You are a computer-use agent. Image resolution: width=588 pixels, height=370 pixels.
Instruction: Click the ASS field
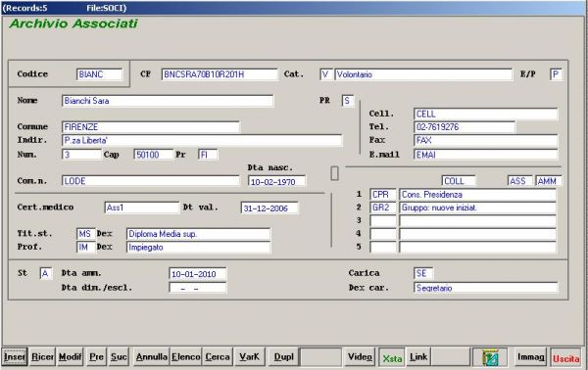tap(520, 181)
